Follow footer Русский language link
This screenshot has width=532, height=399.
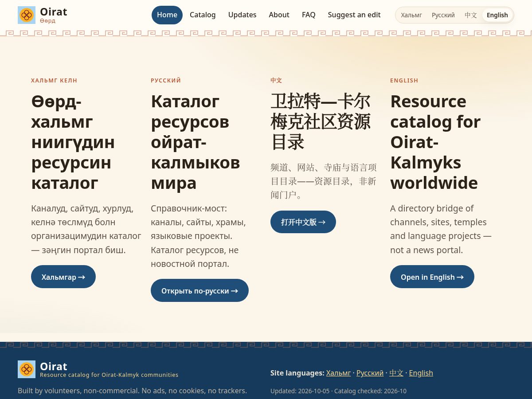pos(370,373)
